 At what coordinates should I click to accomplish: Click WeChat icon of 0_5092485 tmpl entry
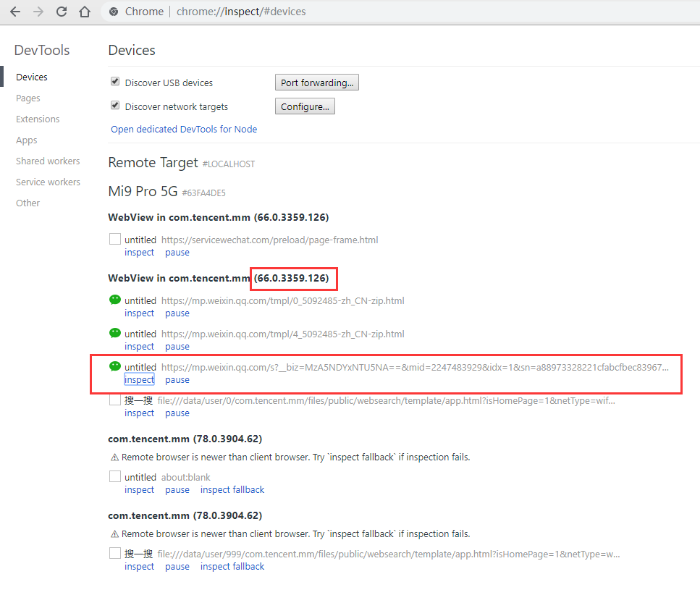pyautogui.click(x=114, y=300)
